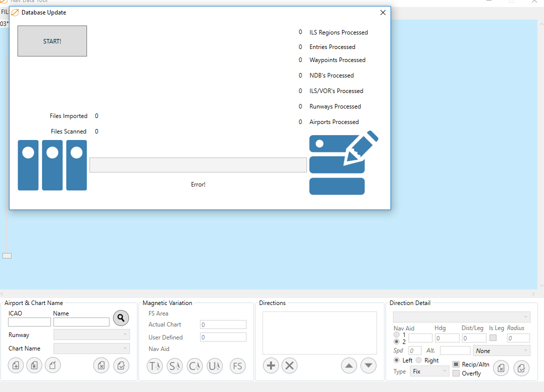Click the ICAO input field

point(29,322)
